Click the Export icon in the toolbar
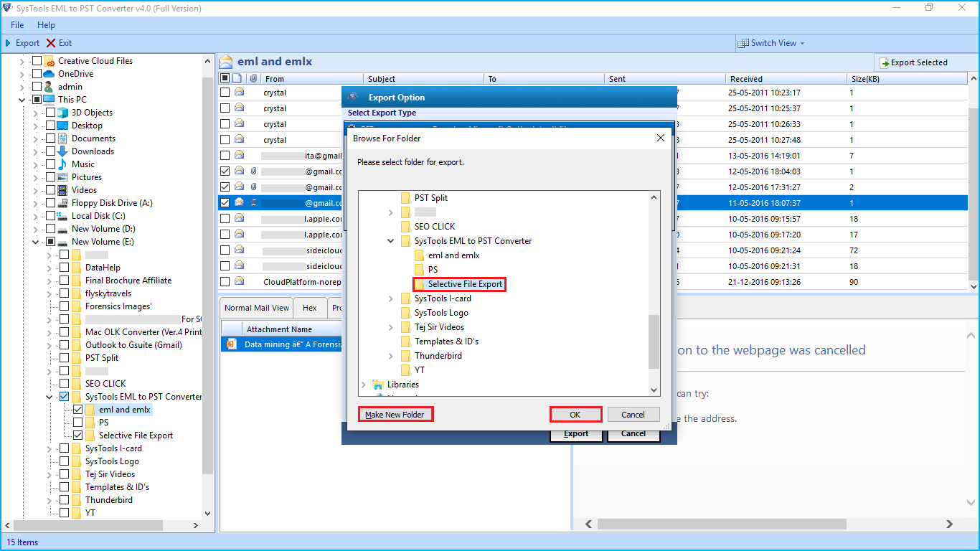980x551 pixels. point(8,43)
